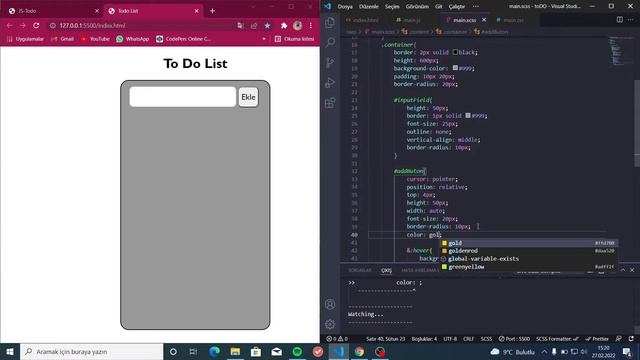Click the split editor icon
This screenshot has width=640, height=360.
[x=620, y=20]
